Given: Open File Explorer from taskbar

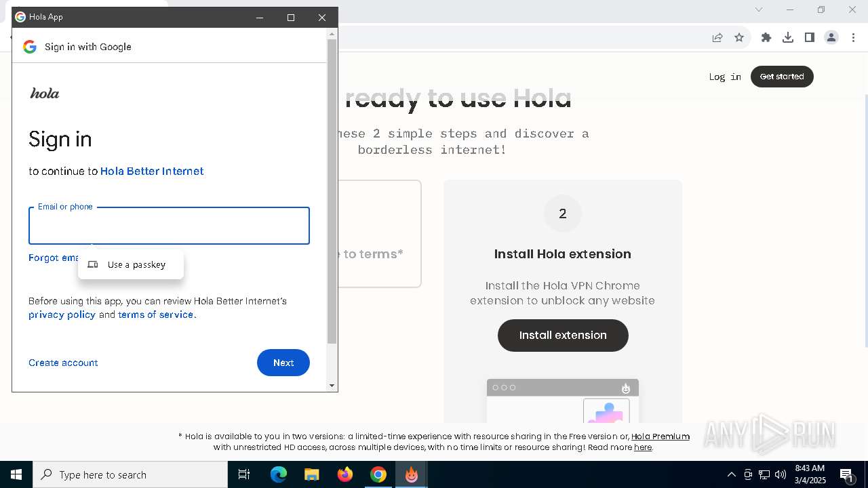Looking at the screenshot, I should (x=311, y=474).
